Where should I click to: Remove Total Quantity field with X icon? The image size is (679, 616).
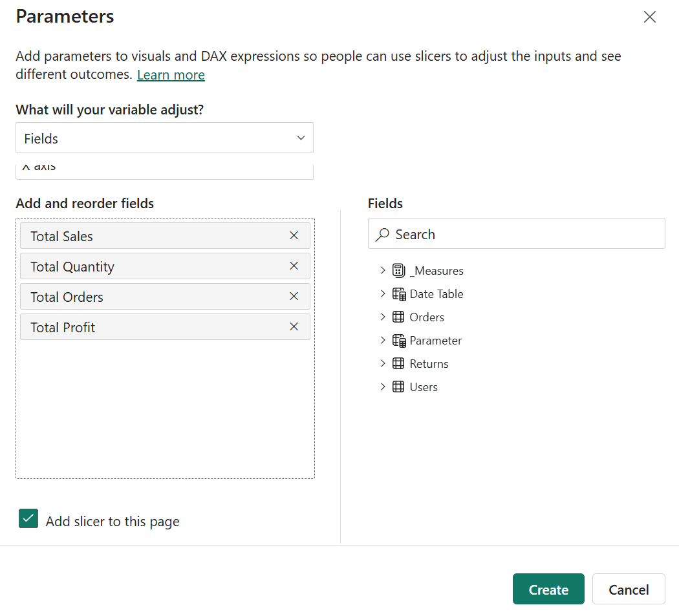pyautogui.click(x=294, y=266)
